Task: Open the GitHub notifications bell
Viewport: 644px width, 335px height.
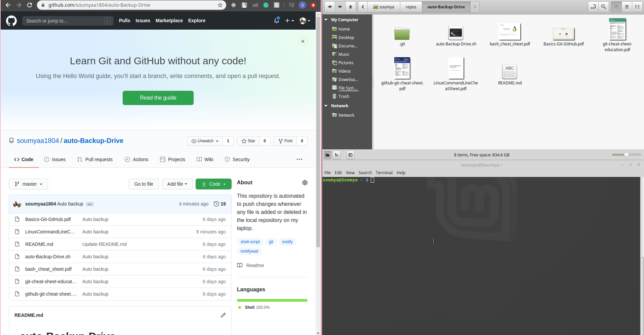Action: click(x=277, y=21)
